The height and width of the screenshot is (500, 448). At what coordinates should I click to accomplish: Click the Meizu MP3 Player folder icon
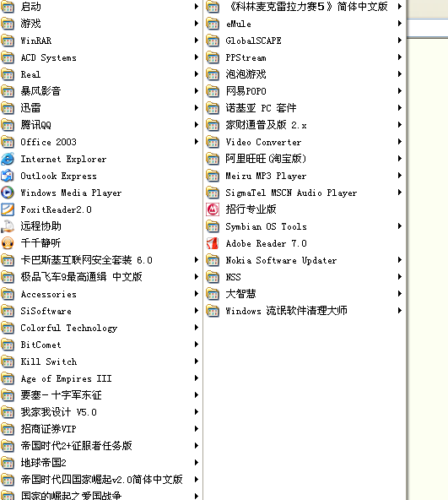pos(213,176)
